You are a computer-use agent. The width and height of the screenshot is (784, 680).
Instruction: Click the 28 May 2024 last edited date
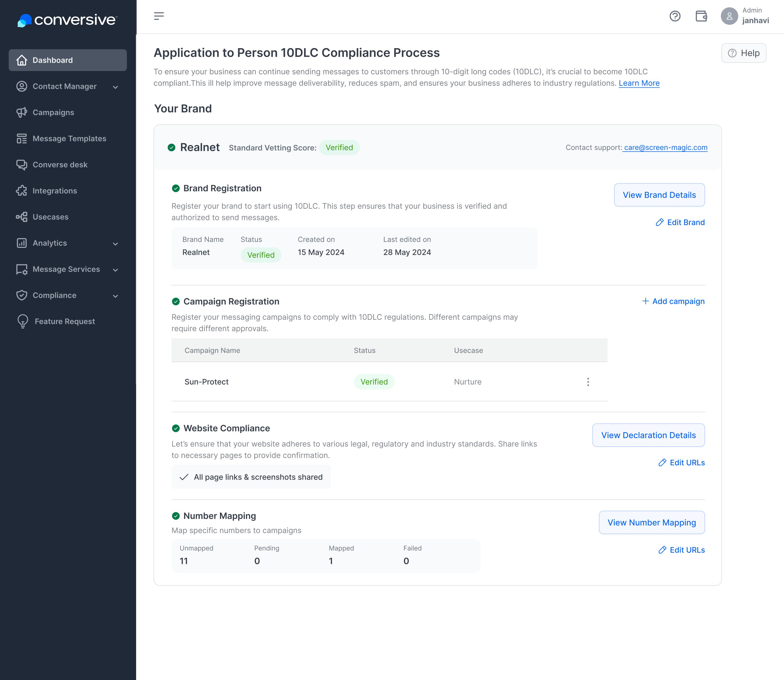pos(407,252)
